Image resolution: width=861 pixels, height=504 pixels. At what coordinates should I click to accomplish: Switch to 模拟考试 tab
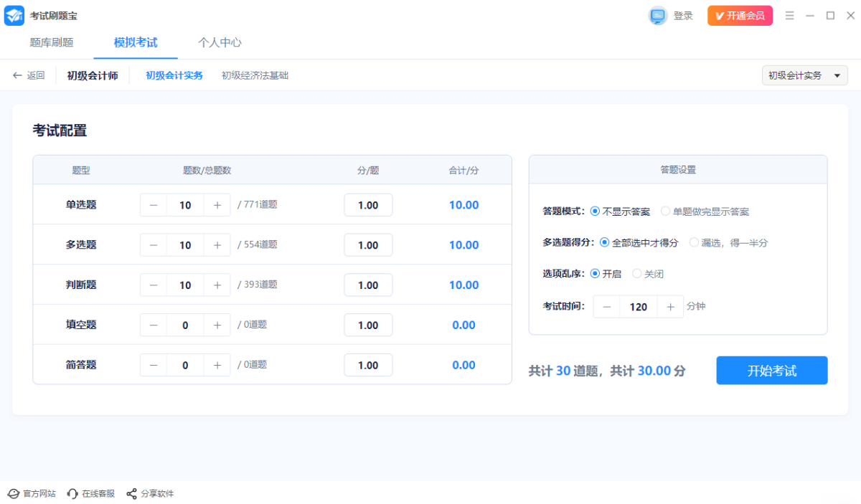(x=136, y=42)
